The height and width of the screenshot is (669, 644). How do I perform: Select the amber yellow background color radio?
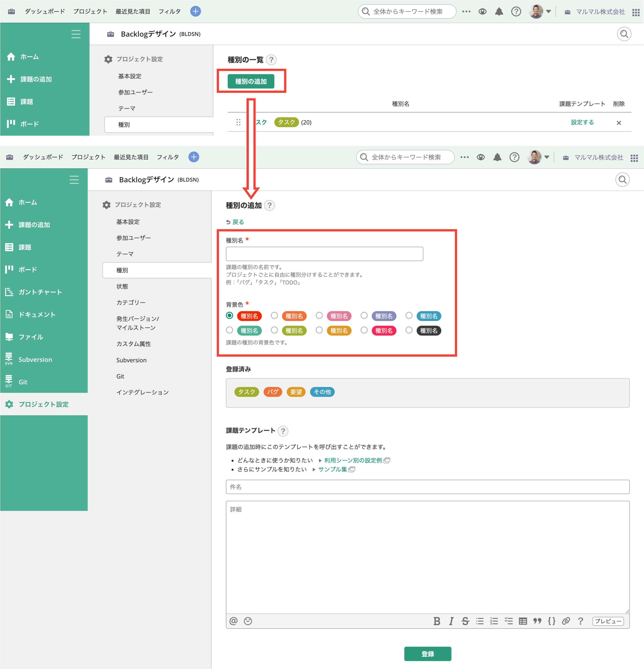click(319, 330)
